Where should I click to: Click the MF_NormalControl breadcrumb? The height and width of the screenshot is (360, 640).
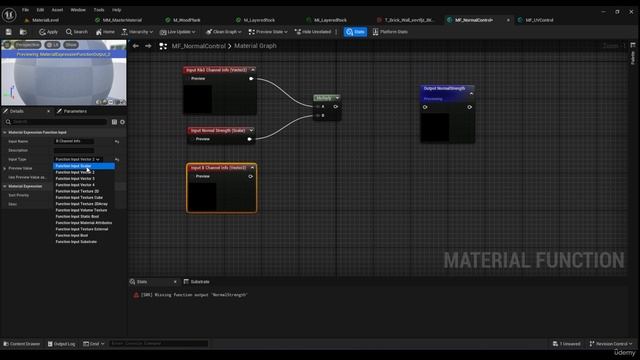point(198,46)
